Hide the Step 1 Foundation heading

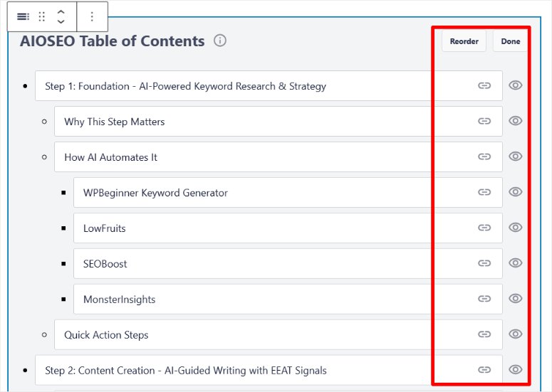tap(516, 85)
